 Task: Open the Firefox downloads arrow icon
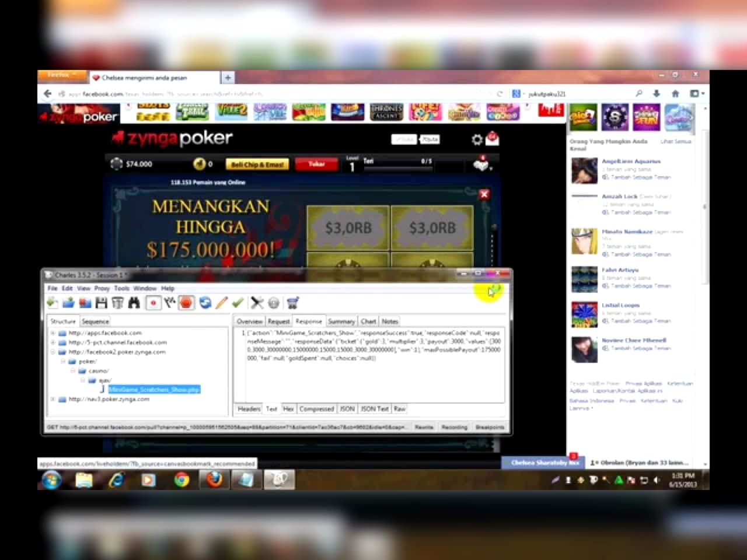coord(657,93)
